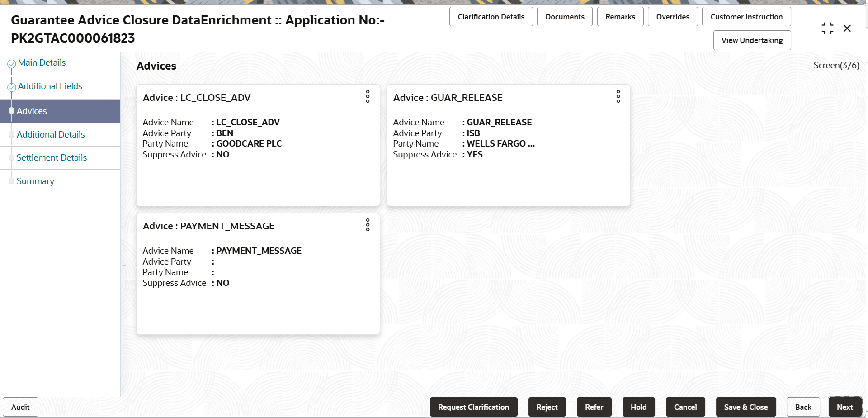Reject the application
This screenshot has width=868, height=418.
pyautogui.click(x=547, y=407)
